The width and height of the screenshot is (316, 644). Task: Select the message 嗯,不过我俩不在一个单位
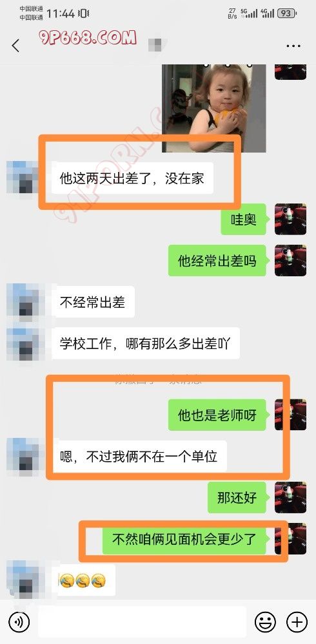click(139, 457)
